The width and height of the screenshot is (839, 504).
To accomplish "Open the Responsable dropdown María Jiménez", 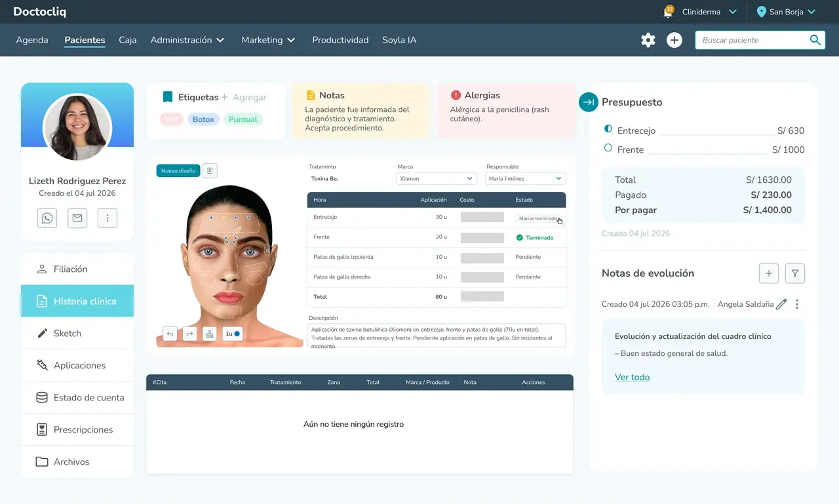I will pos(526,178).
